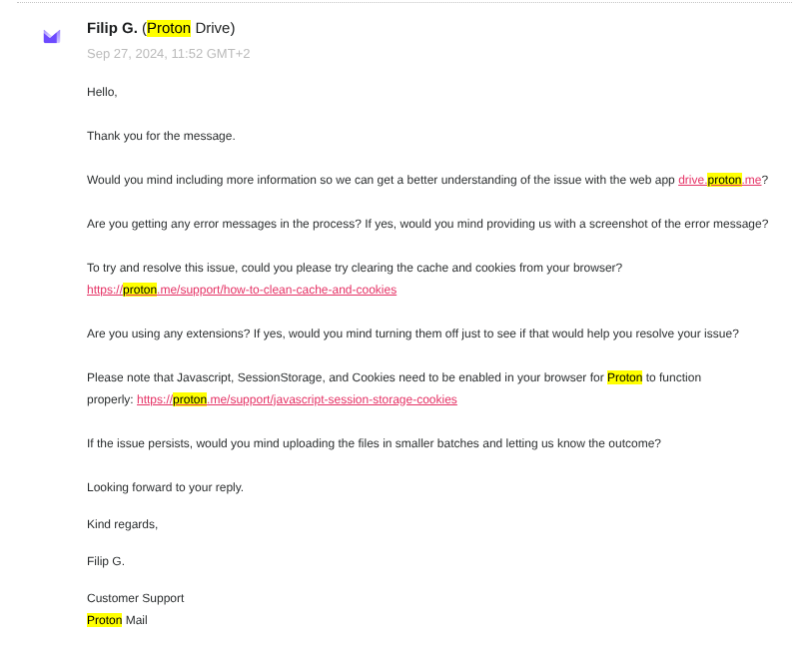The width and height of the screenshot is (812, 661).
Task: Click the paragraph asking about error messages
Action: coord(427,224)
